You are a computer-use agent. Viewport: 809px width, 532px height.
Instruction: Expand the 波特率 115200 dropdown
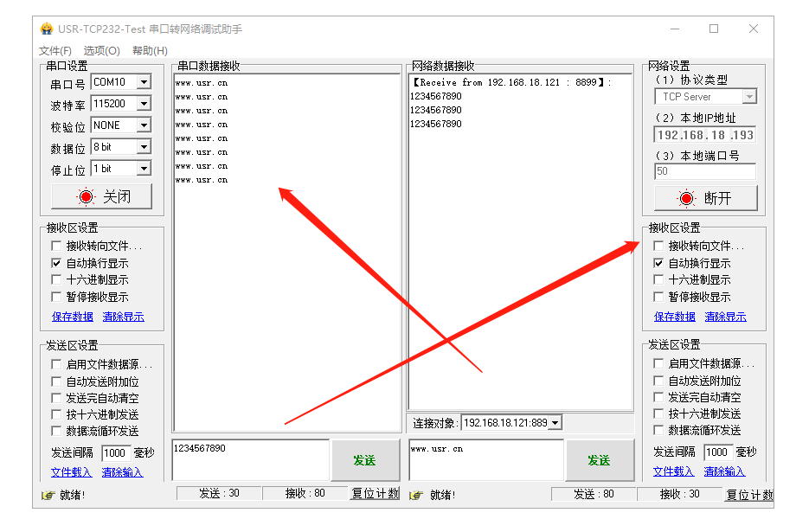click(144, 104)
